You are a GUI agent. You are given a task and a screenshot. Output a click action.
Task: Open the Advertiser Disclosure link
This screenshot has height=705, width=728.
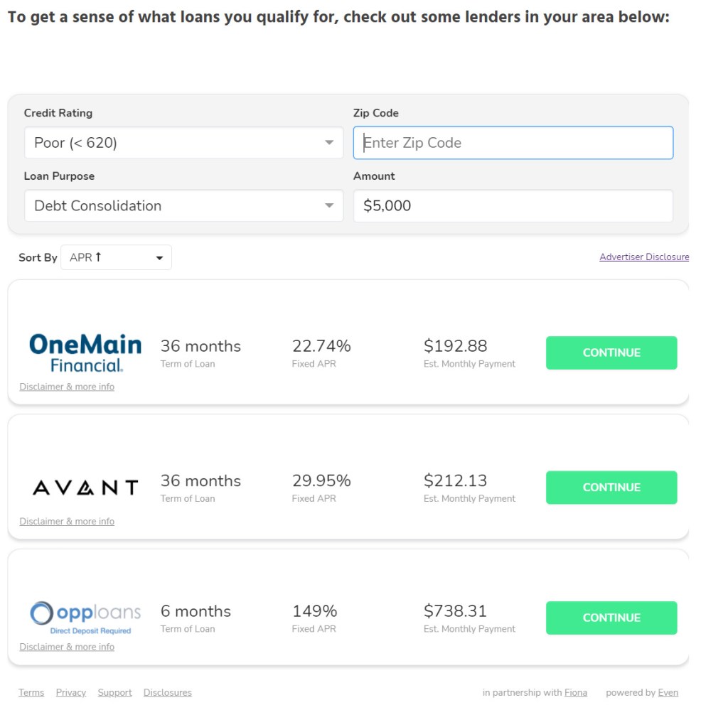click(643, 257)
